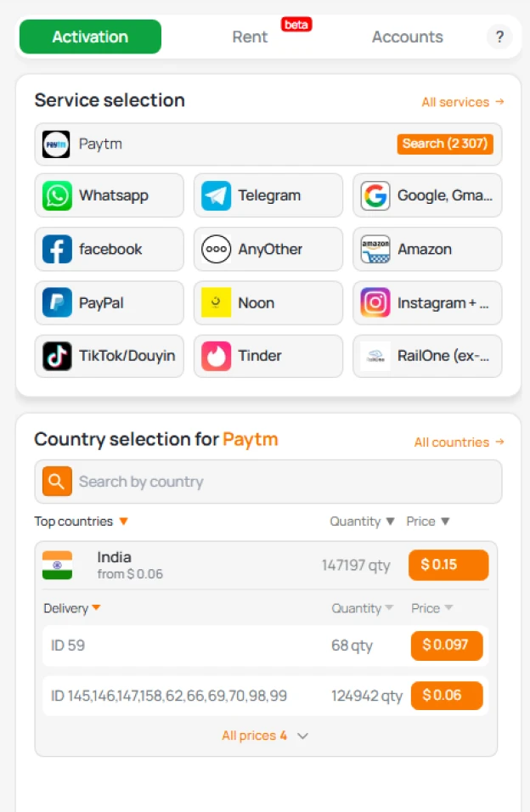The height and width of the screenshot is (812, 530).
Task: Switch to the Rent tab
Action: pyautogui.click(x=250, y=37)
